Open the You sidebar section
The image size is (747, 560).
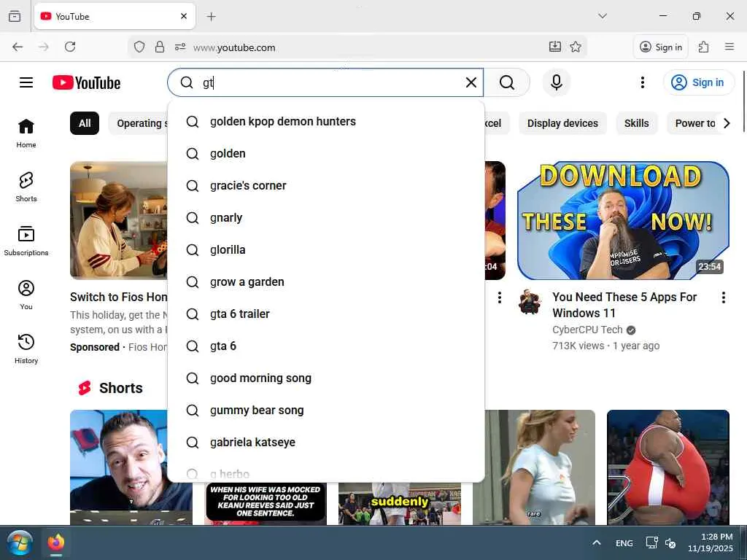pyautogui.click(x=26, y=295)
